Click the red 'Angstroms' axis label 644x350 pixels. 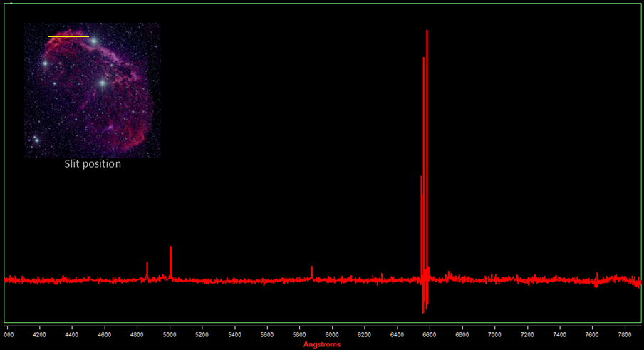point(322,345)
